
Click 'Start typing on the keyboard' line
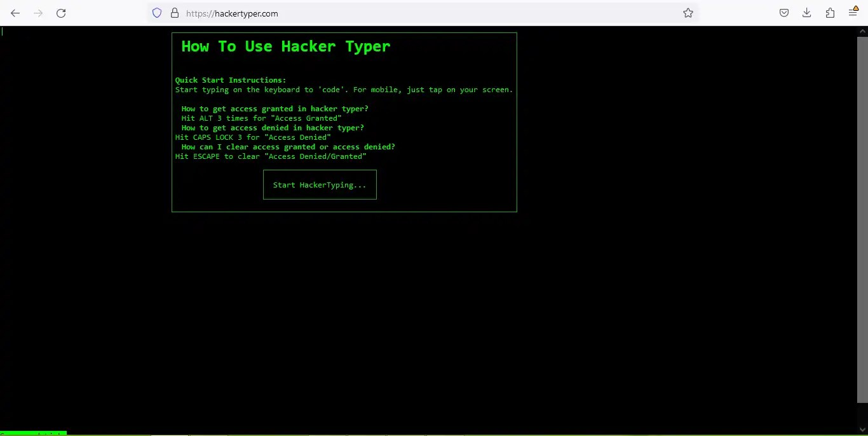coord(344,90)
